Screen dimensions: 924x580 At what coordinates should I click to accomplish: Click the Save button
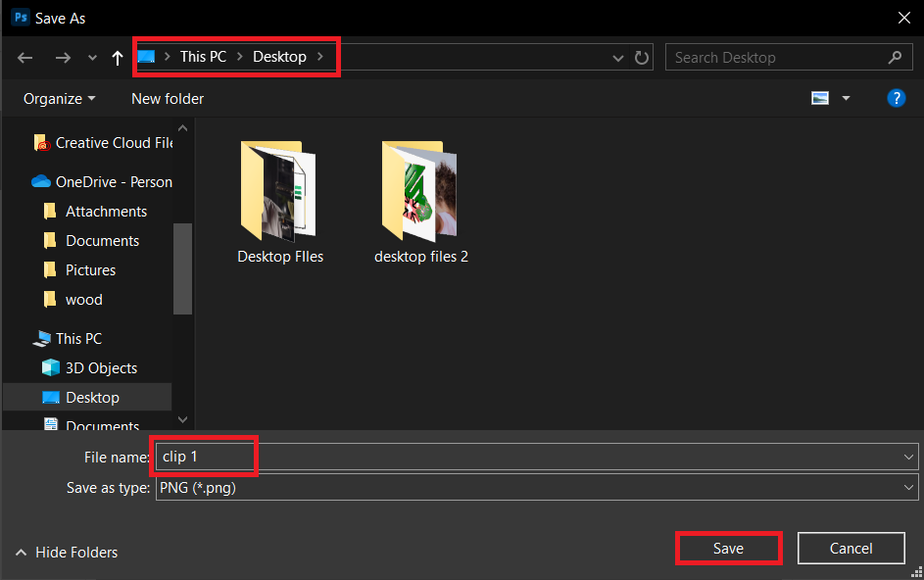click(x=728, y=548)
